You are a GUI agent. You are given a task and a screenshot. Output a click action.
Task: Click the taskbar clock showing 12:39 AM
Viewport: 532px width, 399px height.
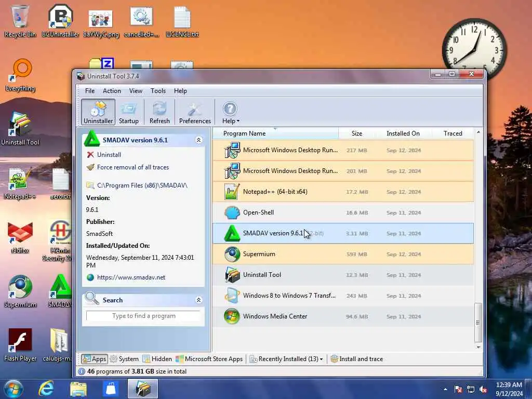[509, 389]
